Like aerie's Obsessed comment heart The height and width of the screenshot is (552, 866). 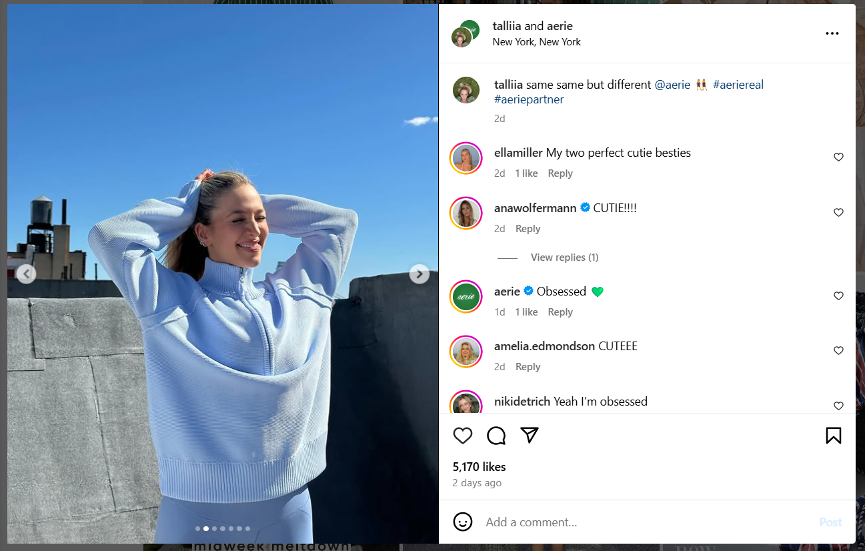(x=838, y=296)
